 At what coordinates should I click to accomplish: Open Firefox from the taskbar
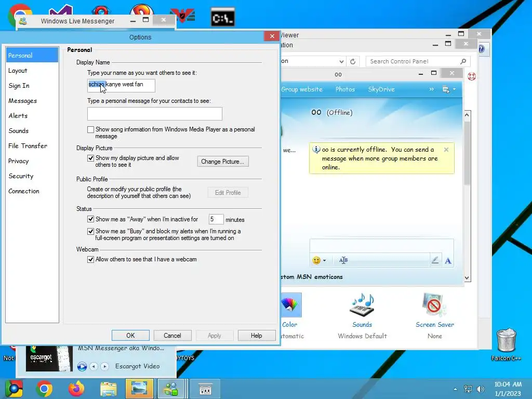pyautogui.click(x=76, y=389)
